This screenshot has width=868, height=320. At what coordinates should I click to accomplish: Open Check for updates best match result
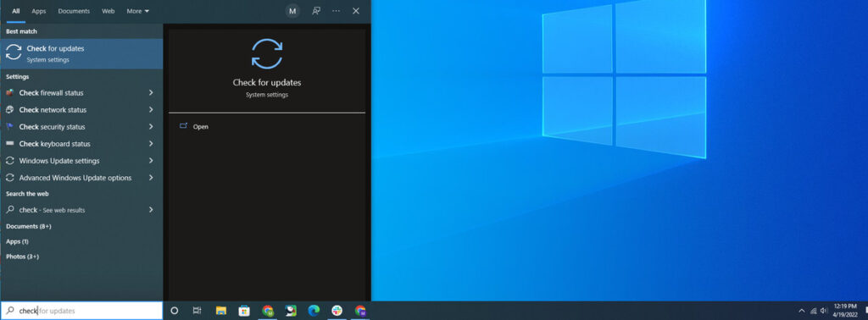[x=81, y=53]
